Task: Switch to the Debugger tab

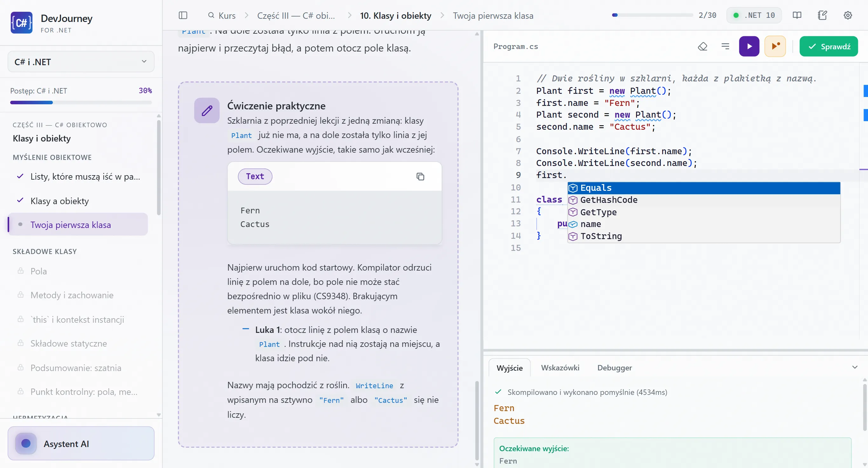Action: (x=614, y=368)
